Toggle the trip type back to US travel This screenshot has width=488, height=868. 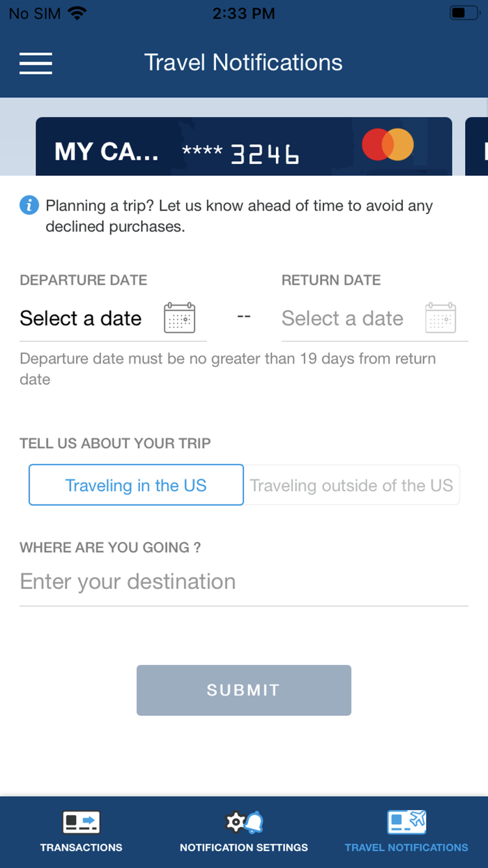point(135,485)
